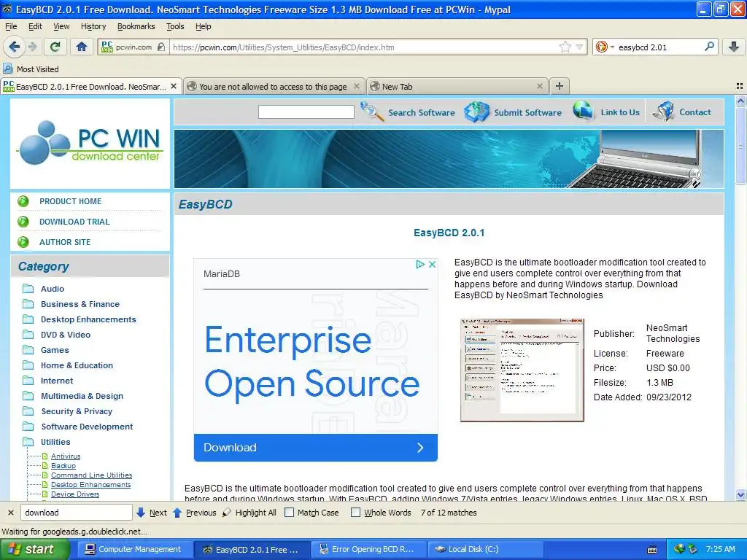
Task: Click the green arrow beside AUTHOR SITE
Action: [23, 242]
